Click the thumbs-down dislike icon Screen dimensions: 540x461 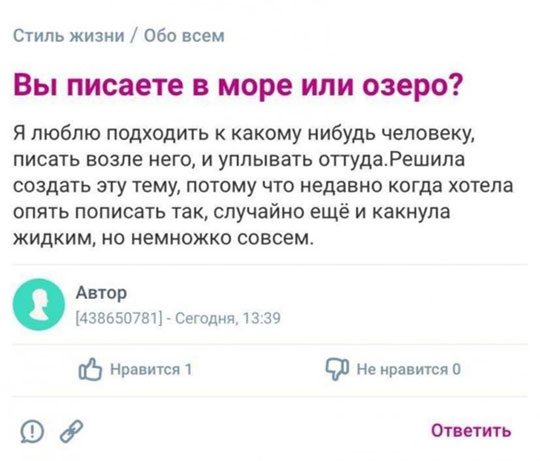338,369
